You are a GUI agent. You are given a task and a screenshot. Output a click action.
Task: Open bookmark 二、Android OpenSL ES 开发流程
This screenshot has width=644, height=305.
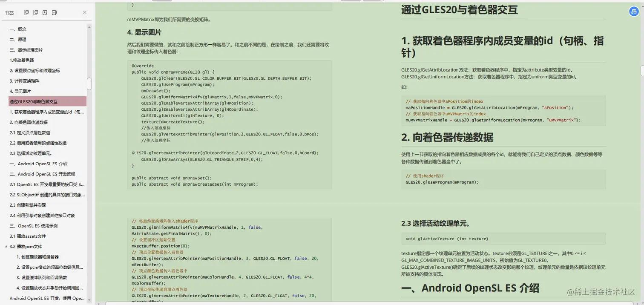(x=43, y=174)
